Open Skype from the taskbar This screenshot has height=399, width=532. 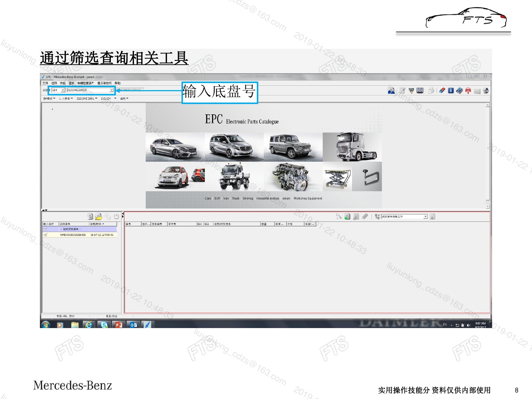[104, 325]
